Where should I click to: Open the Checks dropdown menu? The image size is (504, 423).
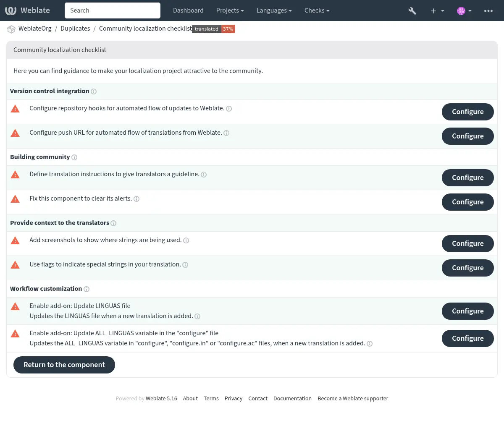(317, 10)
